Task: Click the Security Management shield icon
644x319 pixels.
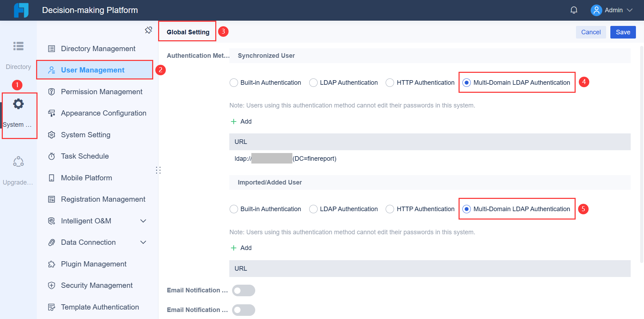Action: pyautogui.click(x=52, y=285)
